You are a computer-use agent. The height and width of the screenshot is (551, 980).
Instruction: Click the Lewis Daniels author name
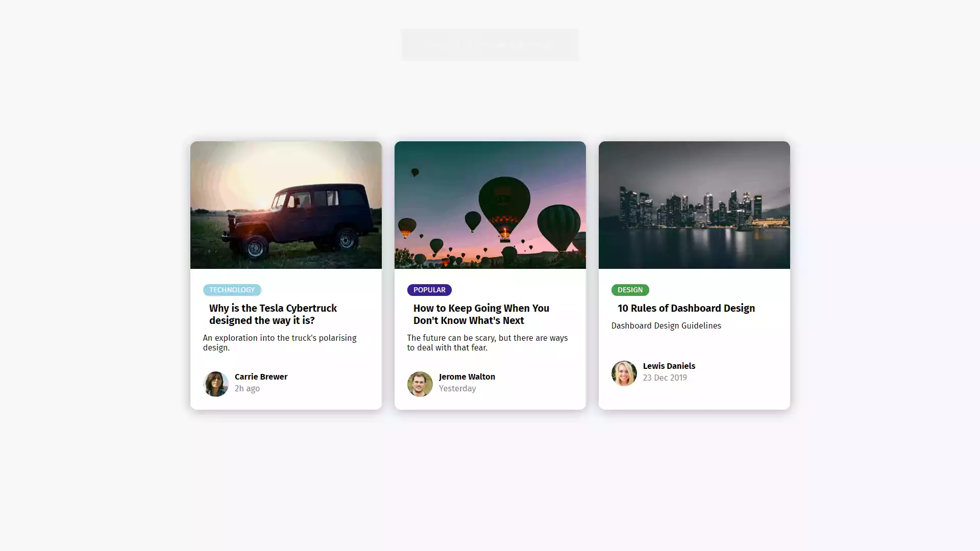669,366
